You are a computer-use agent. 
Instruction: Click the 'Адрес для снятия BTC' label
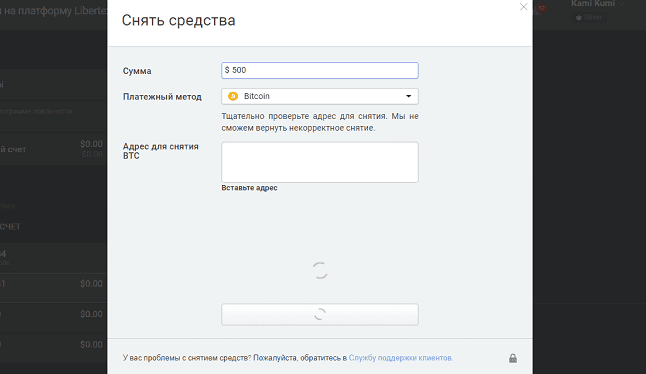coord(161,151)
